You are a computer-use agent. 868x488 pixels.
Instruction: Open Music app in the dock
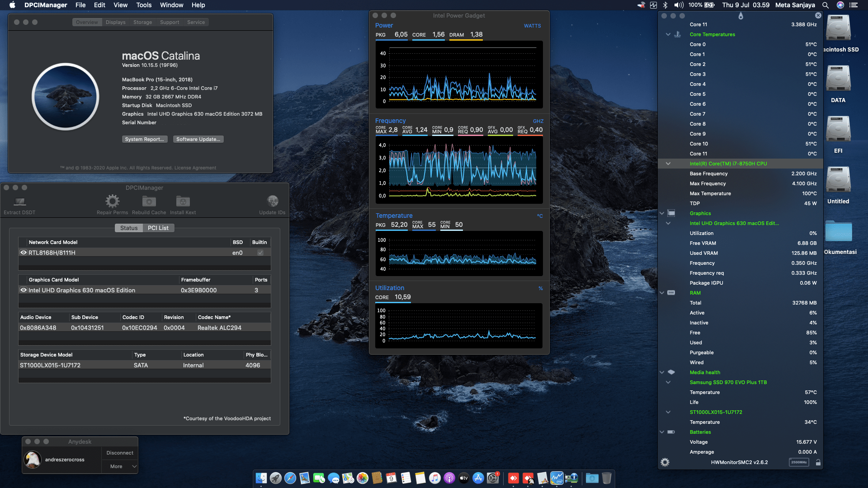(x=435, y=478)
